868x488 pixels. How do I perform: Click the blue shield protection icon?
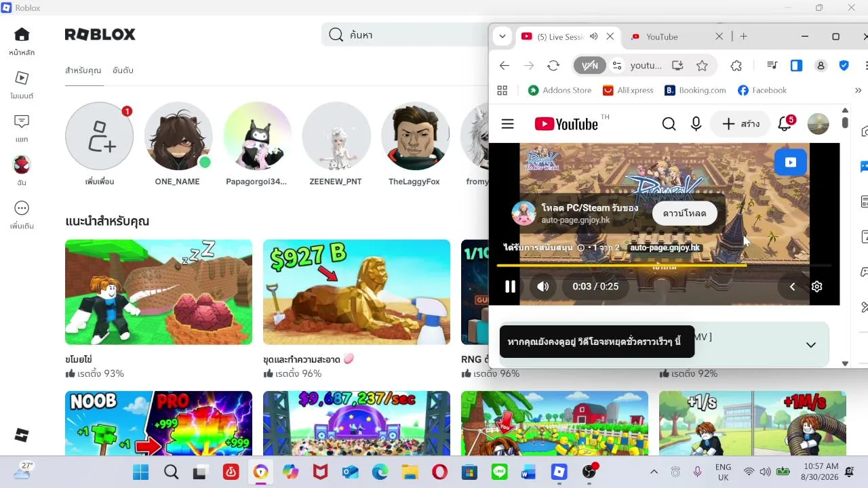(x=844, y=66)
